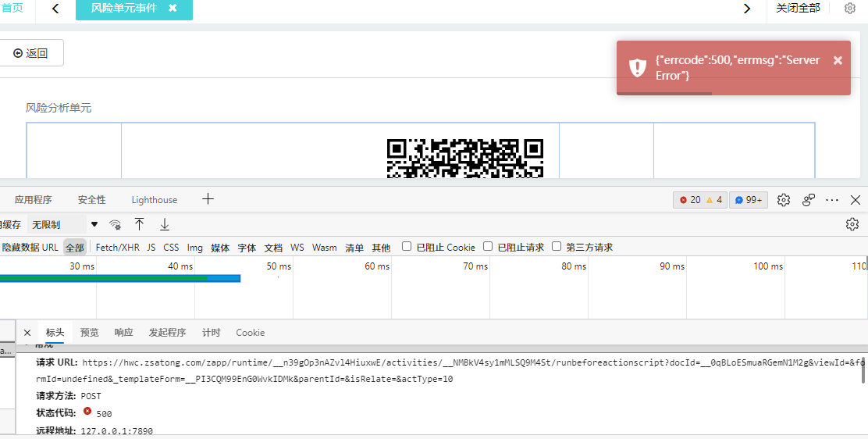This screenshot has width=868, height=439.
Task: Filter by CSS requests
Action: (171, 247)
